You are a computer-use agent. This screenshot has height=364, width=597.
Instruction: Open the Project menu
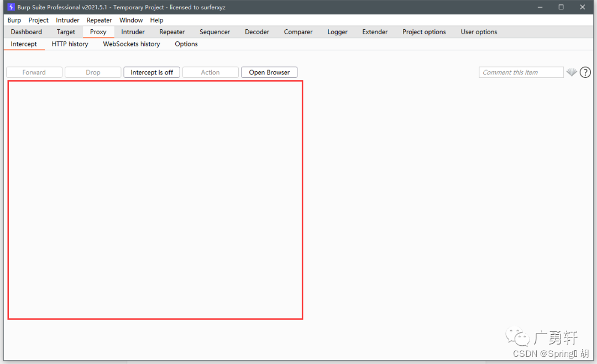tap(38, 20)
